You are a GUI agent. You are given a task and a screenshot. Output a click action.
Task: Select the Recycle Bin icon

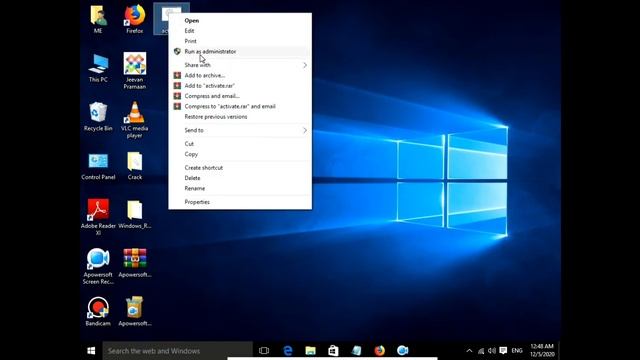[x=98, y=116]
